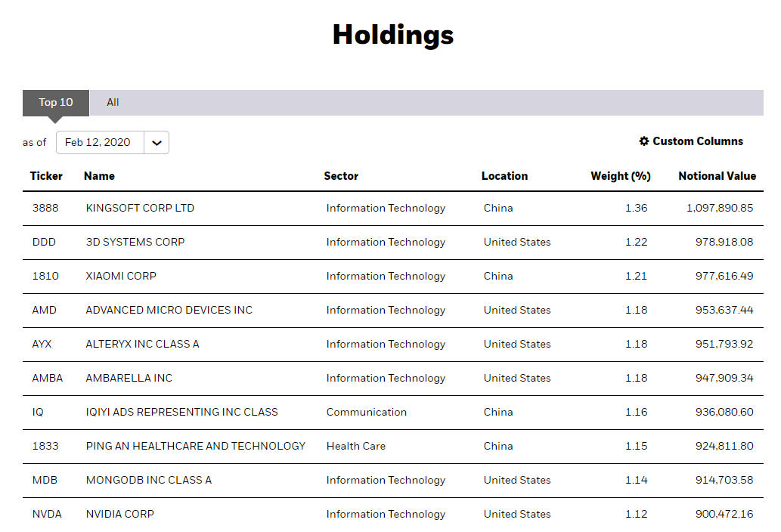The width and height of the screenshot is (781, 532).
Task: Click NVIDIA notional value 900,472.16
Action: click(724, 514)
